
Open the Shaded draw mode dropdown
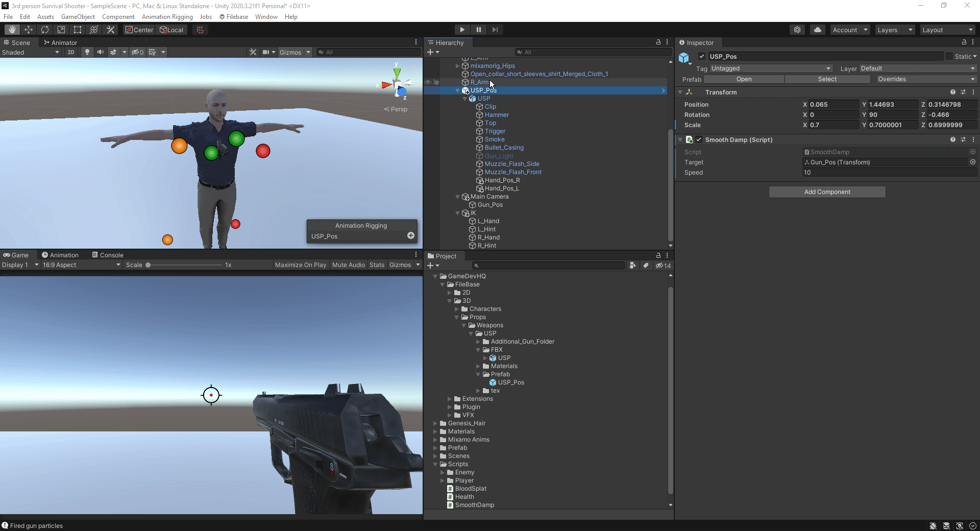31,52
